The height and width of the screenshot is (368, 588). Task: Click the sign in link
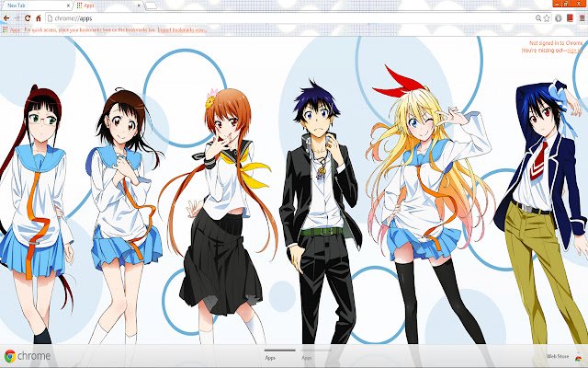[574, 51]
